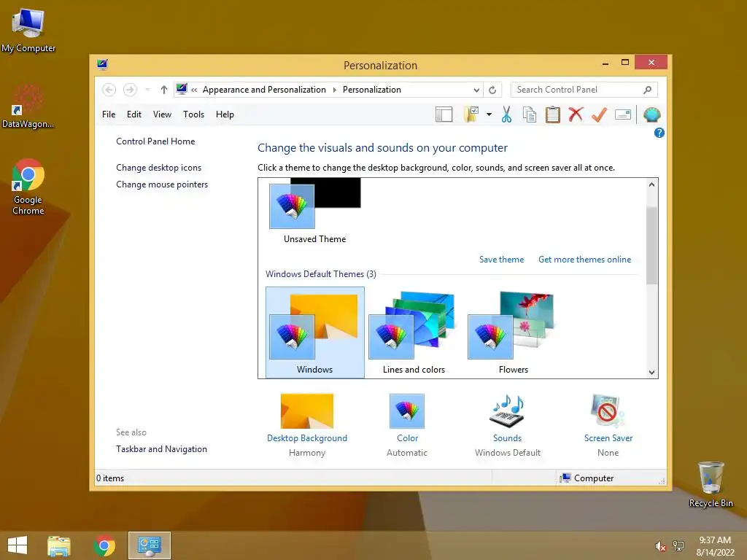Click the Control Panel taskbar button
Image resolution: width=747 pixels, height=560 pixels.
[149, 545]
